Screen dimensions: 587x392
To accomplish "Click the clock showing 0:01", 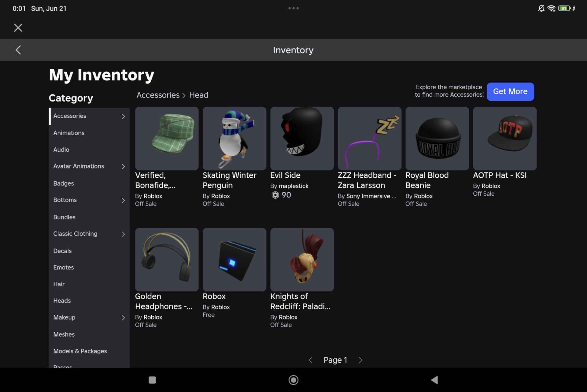I will point(19,9).
